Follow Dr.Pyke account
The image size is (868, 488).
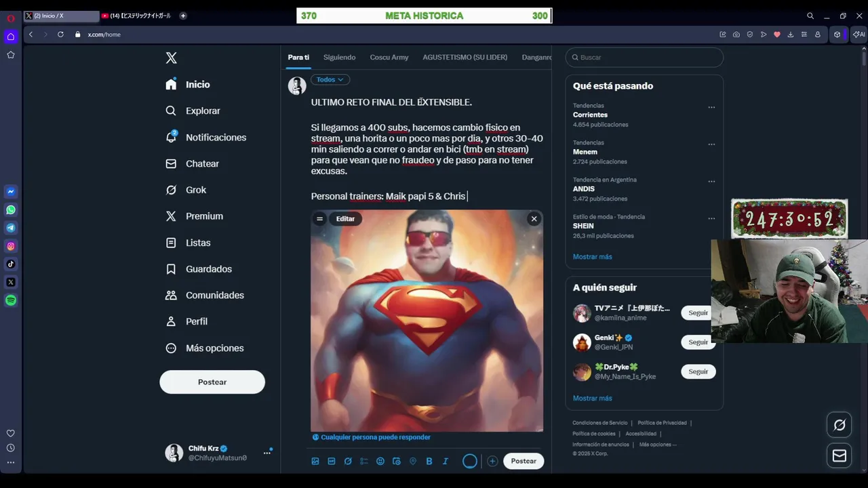tap(698, 371)
